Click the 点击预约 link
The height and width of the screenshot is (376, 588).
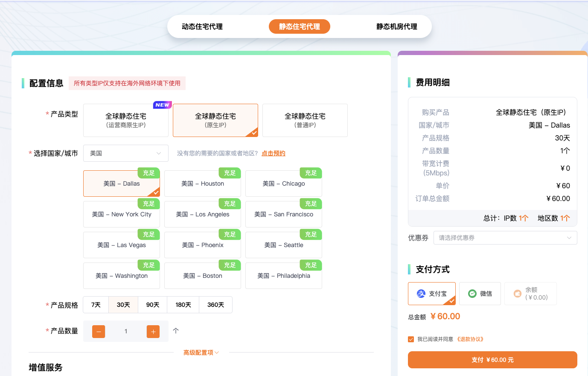(x=274, y=153)
